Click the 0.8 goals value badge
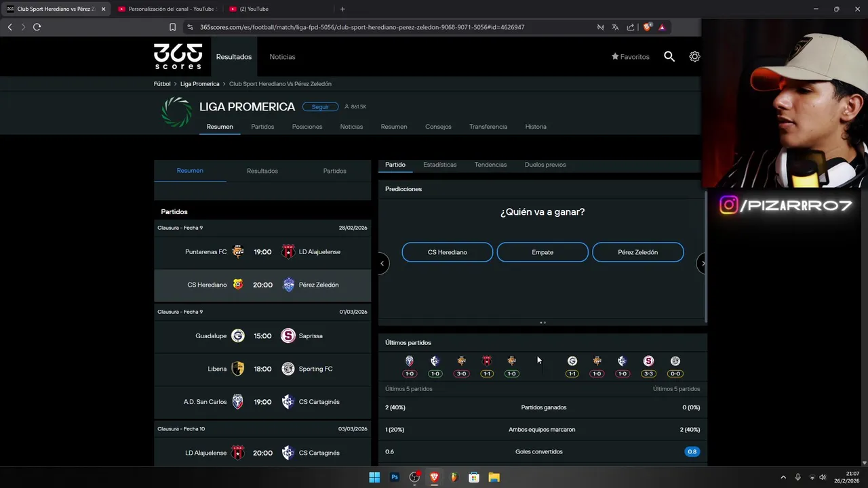 [692, 452]
